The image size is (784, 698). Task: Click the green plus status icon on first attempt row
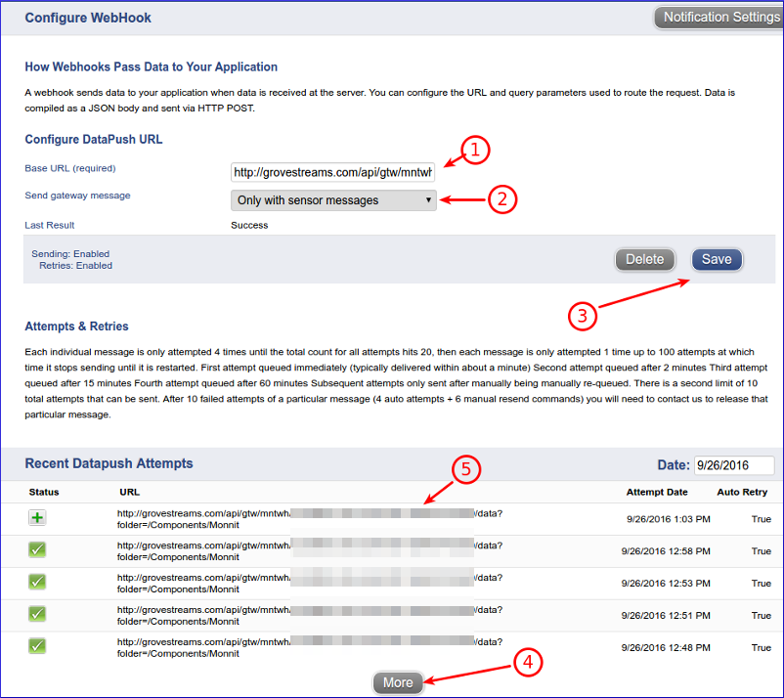tap(37, 517)
